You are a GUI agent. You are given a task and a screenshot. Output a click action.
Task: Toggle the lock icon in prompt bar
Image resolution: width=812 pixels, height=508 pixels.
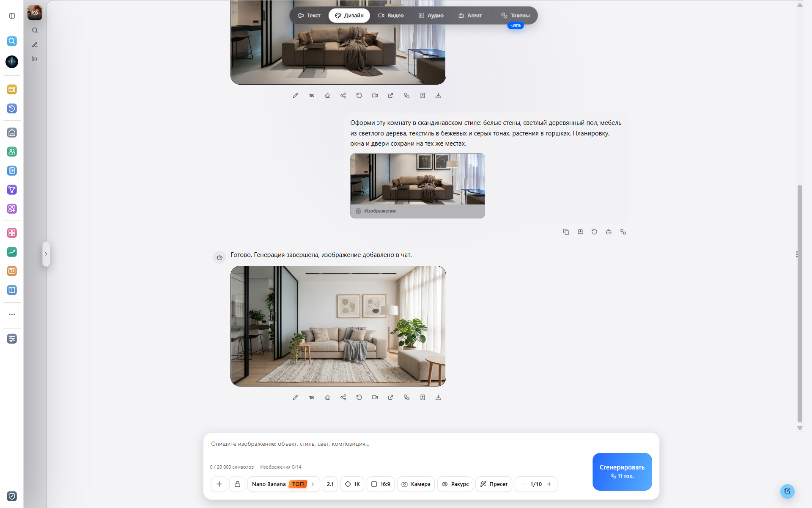pos(237,484)
